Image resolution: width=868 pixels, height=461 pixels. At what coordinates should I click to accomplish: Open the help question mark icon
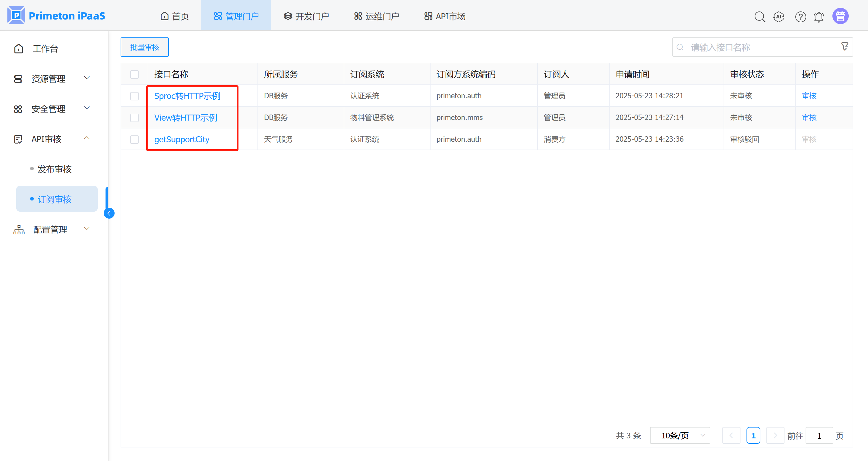tap(800, 17)
